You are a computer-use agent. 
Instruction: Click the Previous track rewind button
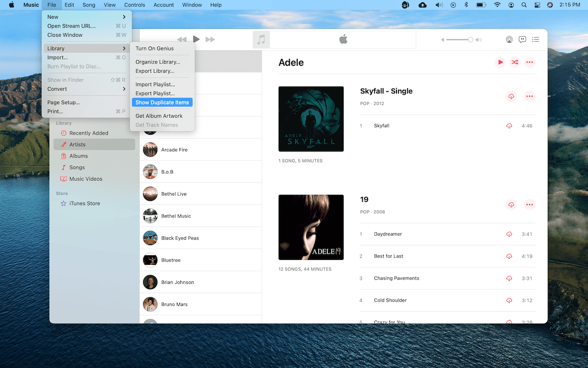click(x=182, y=39)
